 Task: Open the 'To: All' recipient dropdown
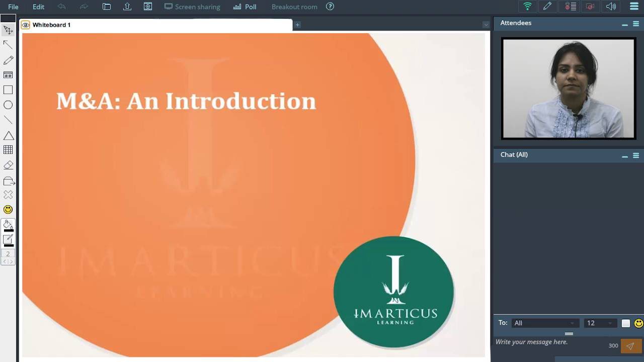tap(545, 323)
